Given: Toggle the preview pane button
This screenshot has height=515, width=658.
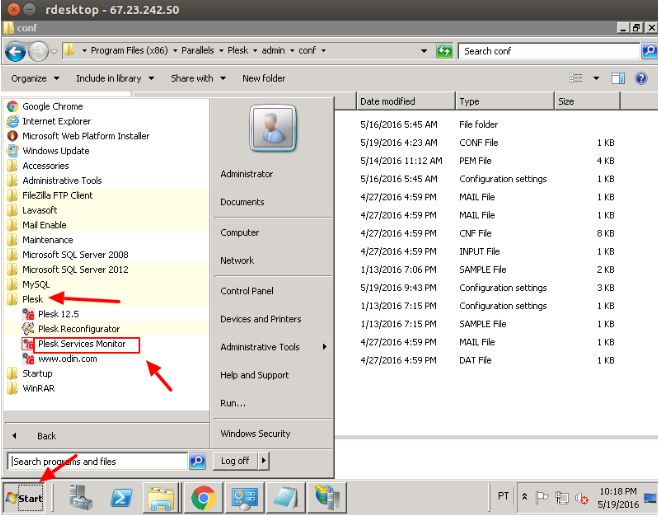Looking at the screenshot, I should (x=618, y=78).
